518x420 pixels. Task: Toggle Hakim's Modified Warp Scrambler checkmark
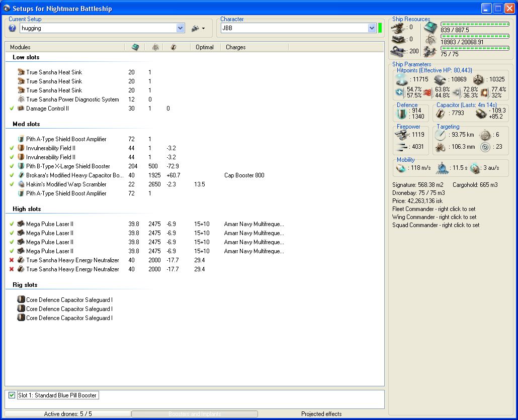(12, 184)
